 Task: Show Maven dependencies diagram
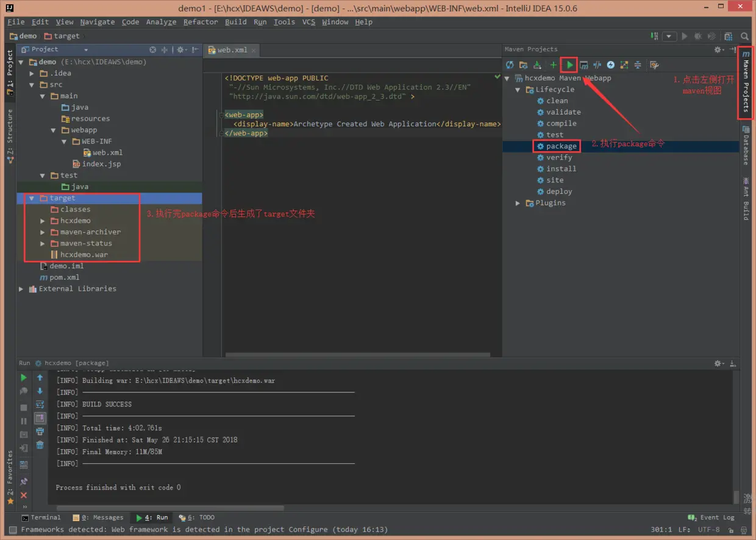624,65
